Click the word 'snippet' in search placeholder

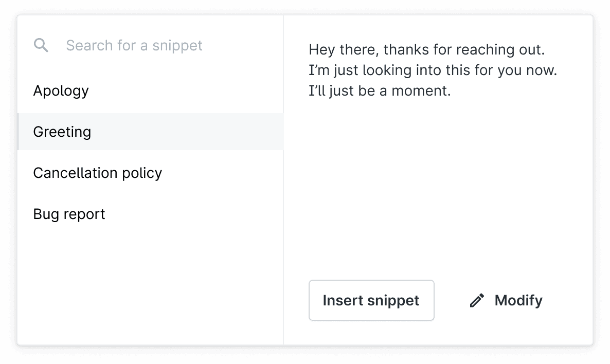pos(177,46)
